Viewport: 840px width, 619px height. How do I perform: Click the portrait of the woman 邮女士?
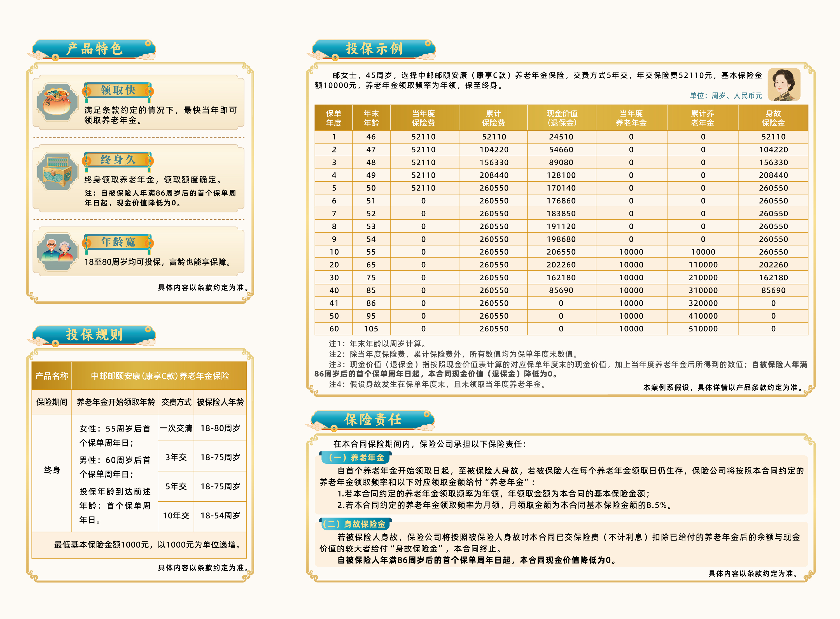point(784,85)
